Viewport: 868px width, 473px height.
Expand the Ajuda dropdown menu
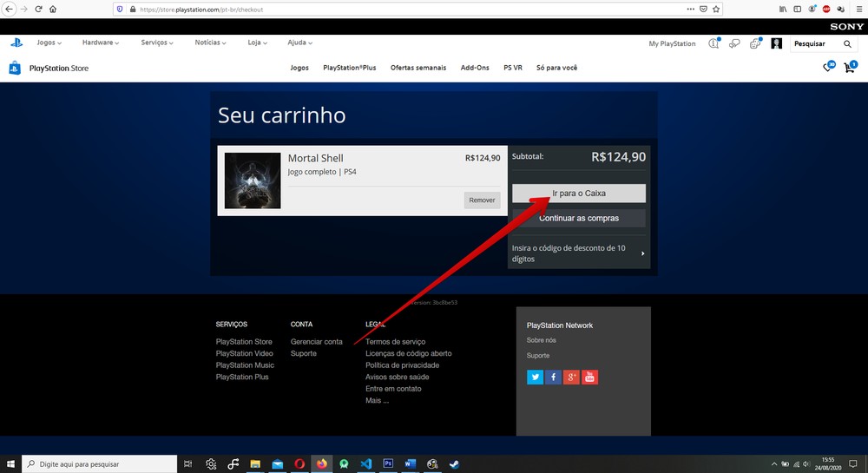300,43
